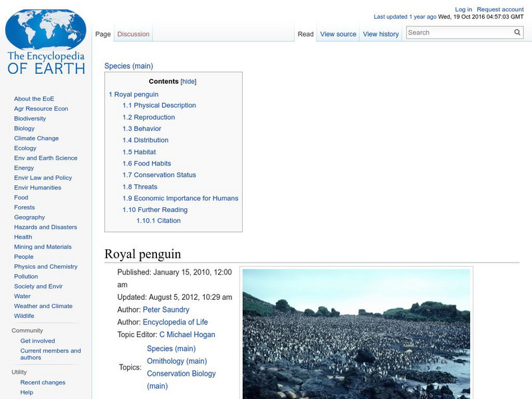The width and height of the screenshot is (532, 399).
Task: Go to 1.1 Physical Description section
Action: [159, 105]
